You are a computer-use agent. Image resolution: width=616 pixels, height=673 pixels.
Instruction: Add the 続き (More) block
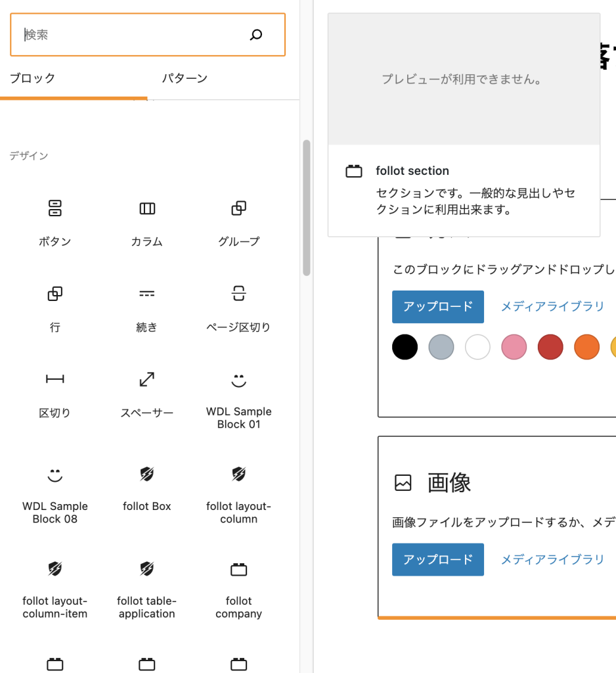[147, 309]
